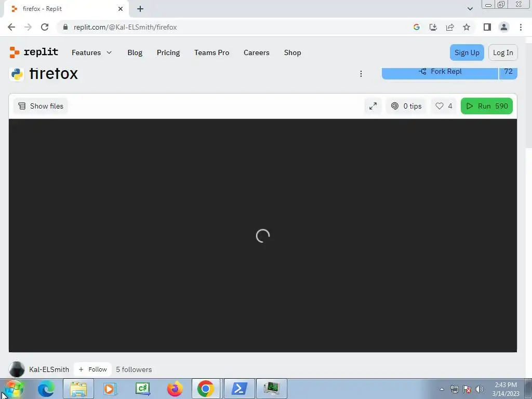Screen dimensions: 532x399
Task: Go to Teams Pro
Action: coord(212,52)
